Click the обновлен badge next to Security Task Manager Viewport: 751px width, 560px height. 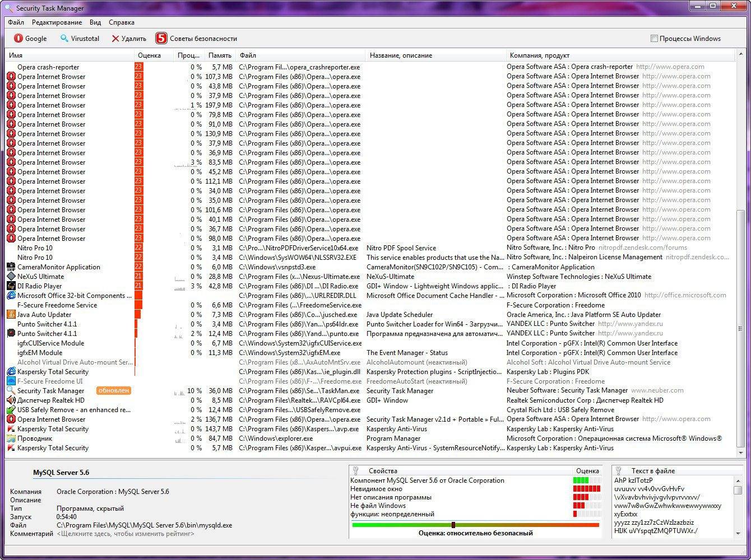114,390
